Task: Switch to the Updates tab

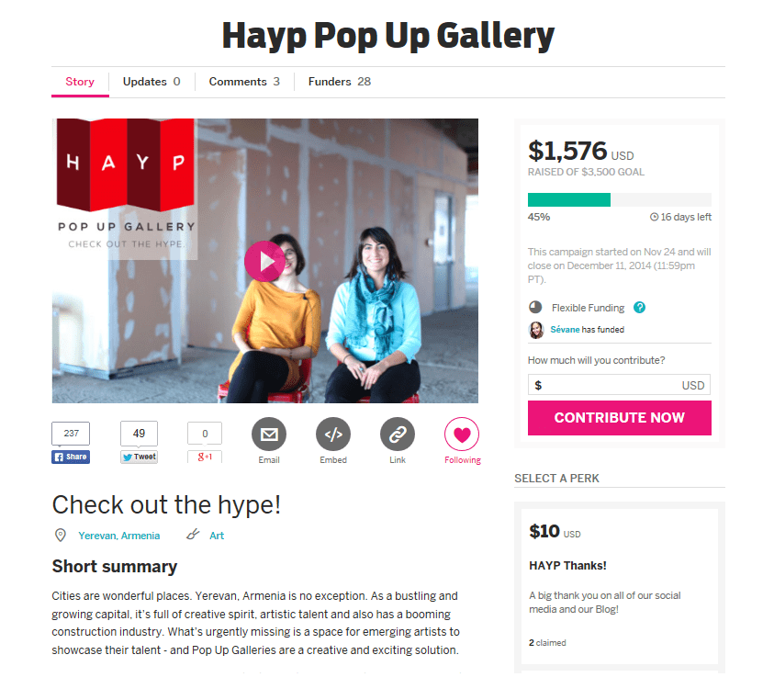Action: [151, 82]
